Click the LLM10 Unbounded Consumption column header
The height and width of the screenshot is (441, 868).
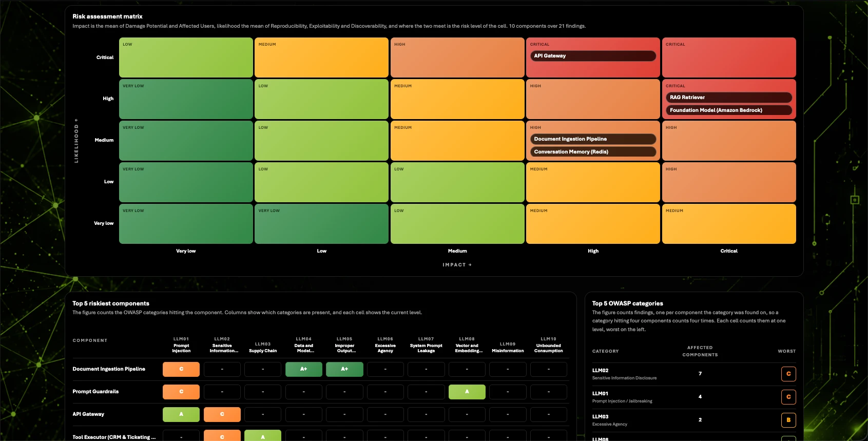coord(549,345)
